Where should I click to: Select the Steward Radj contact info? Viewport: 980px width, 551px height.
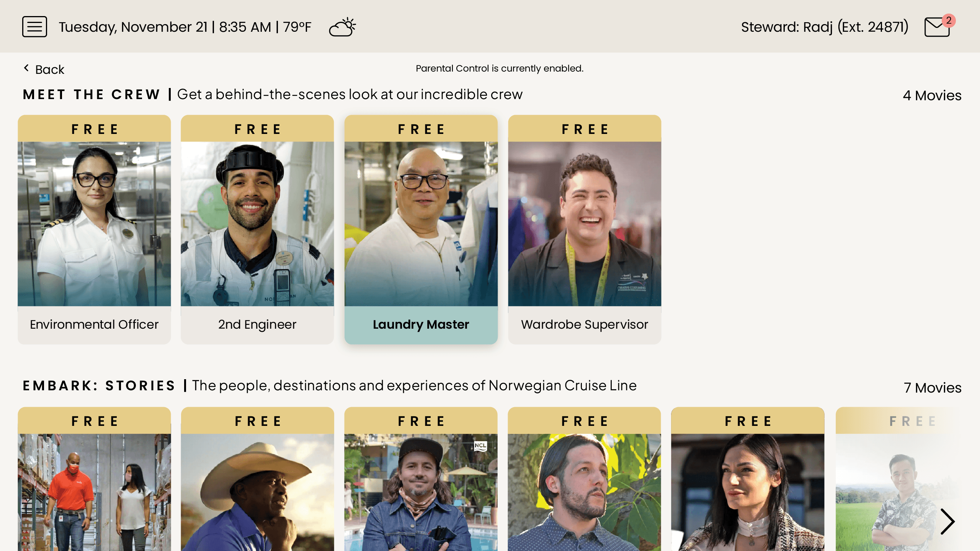click(825, 27)
